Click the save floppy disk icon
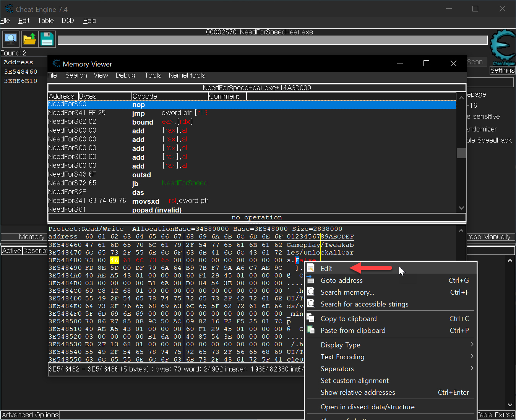516x420 pixels. point(47,39)
